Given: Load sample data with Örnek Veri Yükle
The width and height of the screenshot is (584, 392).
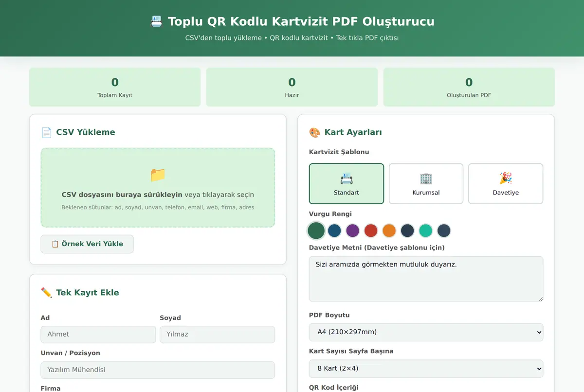Looking at the screenshot, I should coord(87,244).
